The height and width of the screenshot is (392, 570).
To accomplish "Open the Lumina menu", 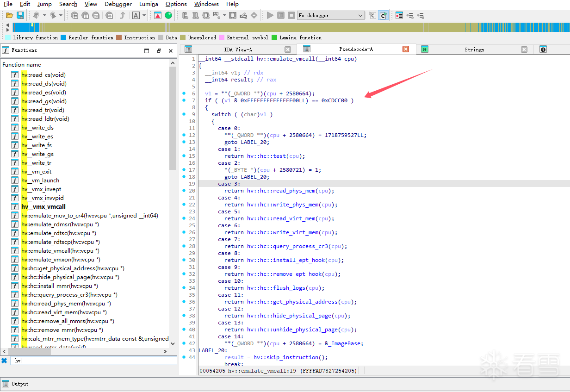I will pyautogui.click(x=149, y=4).
